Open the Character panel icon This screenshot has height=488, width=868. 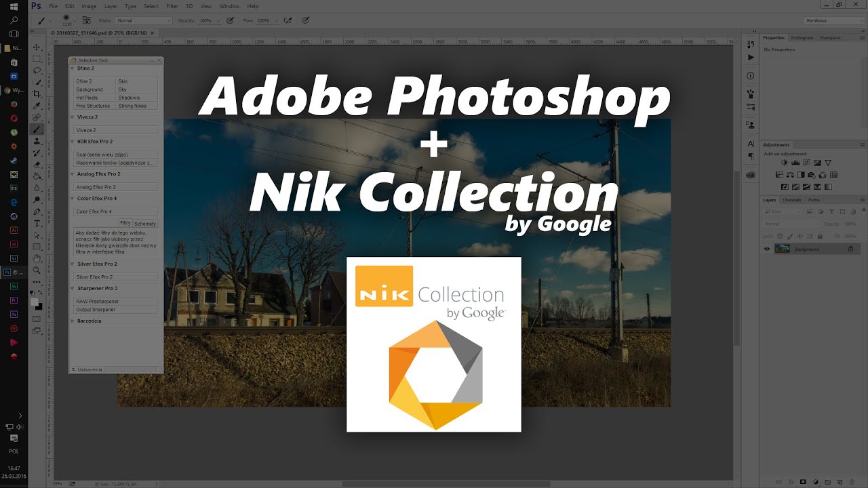coord(751,144)
